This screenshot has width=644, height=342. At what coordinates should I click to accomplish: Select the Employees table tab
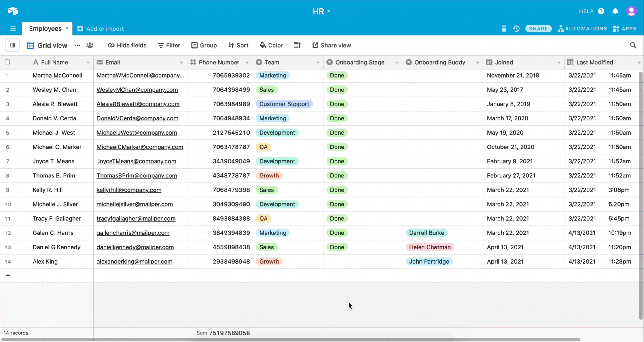(x=45, y=29)
